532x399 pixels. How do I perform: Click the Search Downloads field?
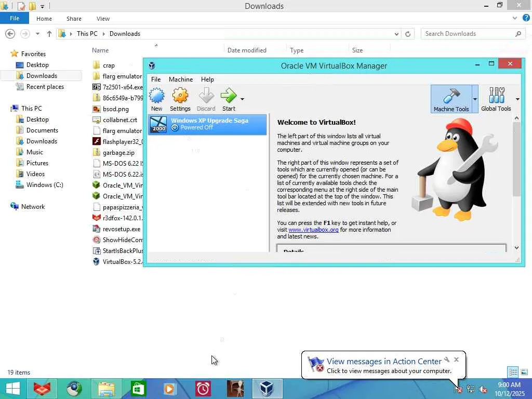[x=473, y=34]
